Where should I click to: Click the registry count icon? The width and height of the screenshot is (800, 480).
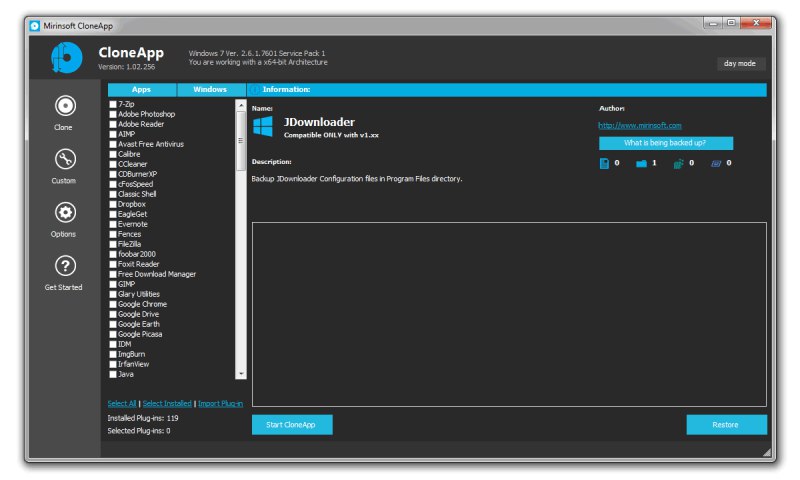tap(678, 163)
